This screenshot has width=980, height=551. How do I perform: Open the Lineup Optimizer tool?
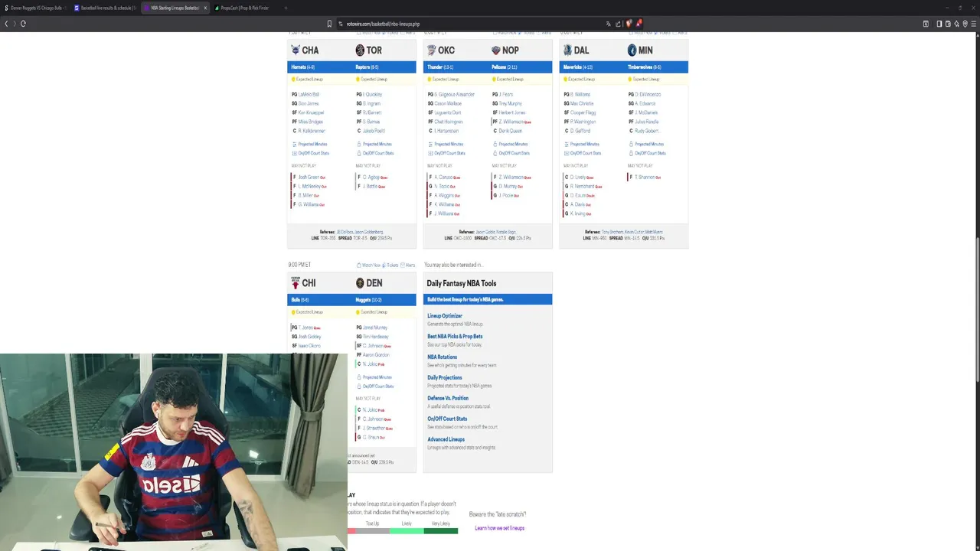tap(445, 316)
